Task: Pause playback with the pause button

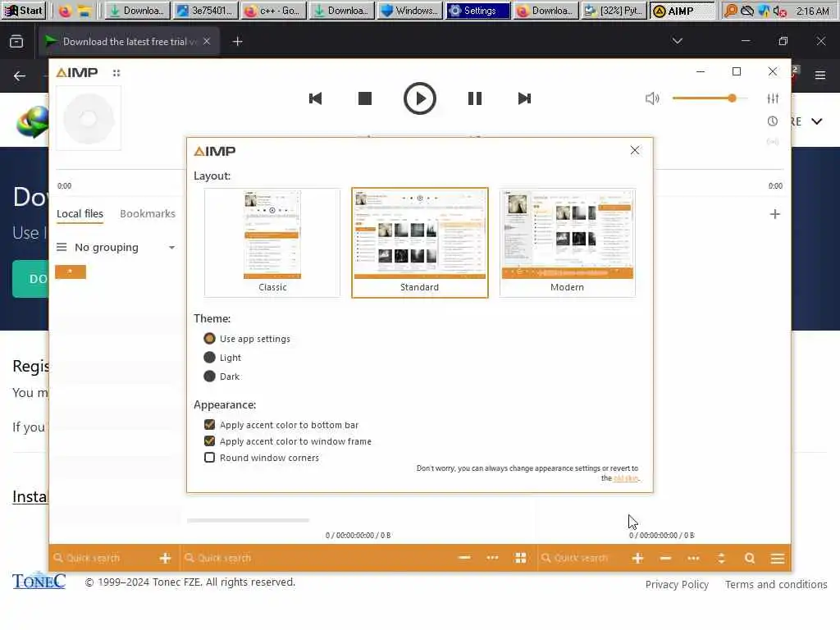Action: [475, 98]
